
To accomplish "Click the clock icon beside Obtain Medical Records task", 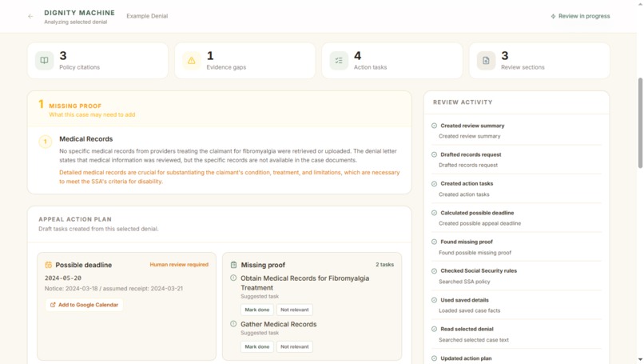I will pos(233,278).
